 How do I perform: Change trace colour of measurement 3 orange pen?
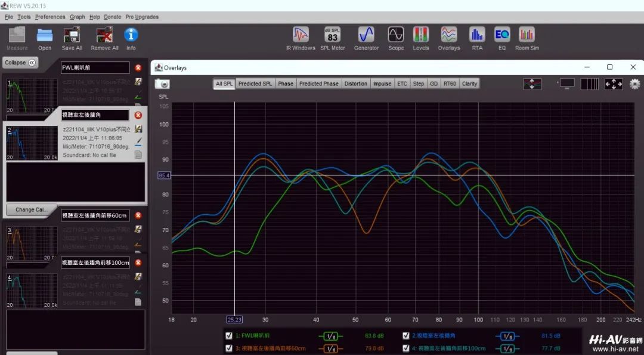coord(138,242)
